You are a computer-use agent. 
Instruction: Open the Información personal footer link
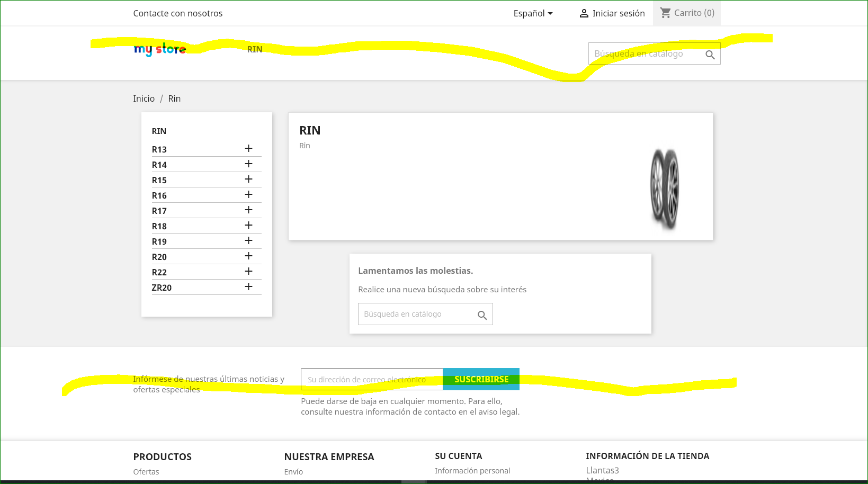pyautogui.click(x=472, y=471)
